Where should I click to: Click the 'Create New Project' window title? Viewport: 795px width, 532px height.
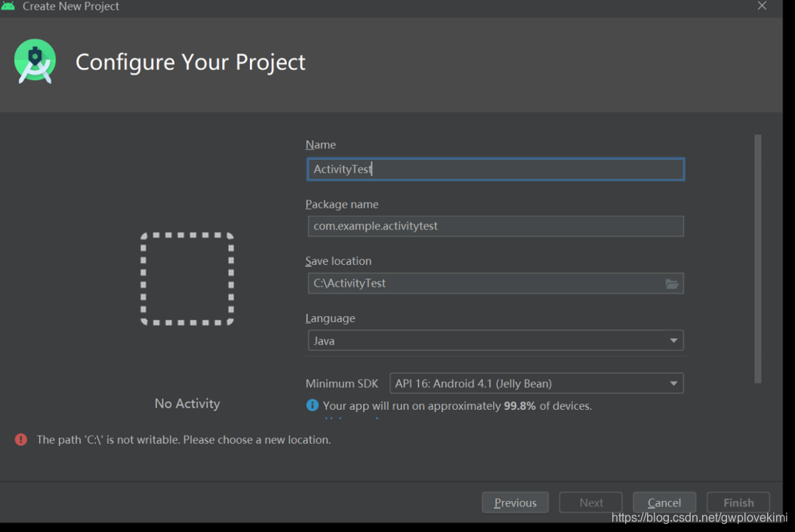point(71,6)
